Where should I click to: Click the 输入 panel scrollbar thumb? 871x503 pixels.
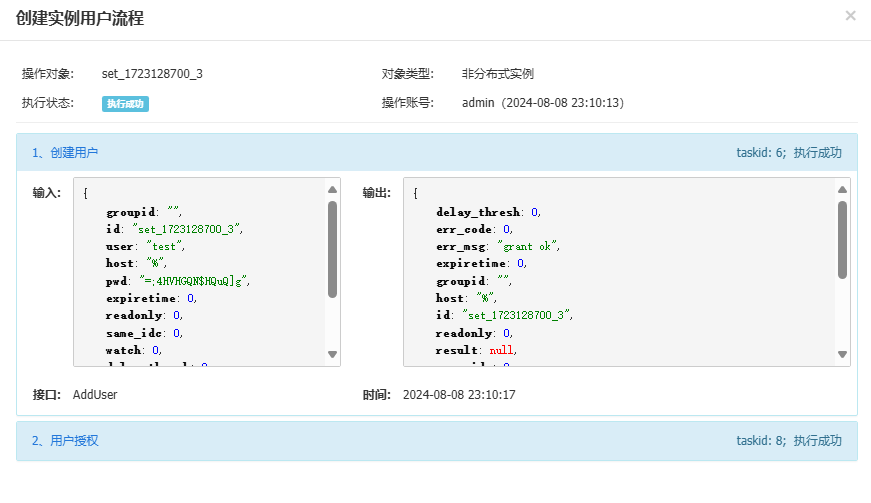332,249
